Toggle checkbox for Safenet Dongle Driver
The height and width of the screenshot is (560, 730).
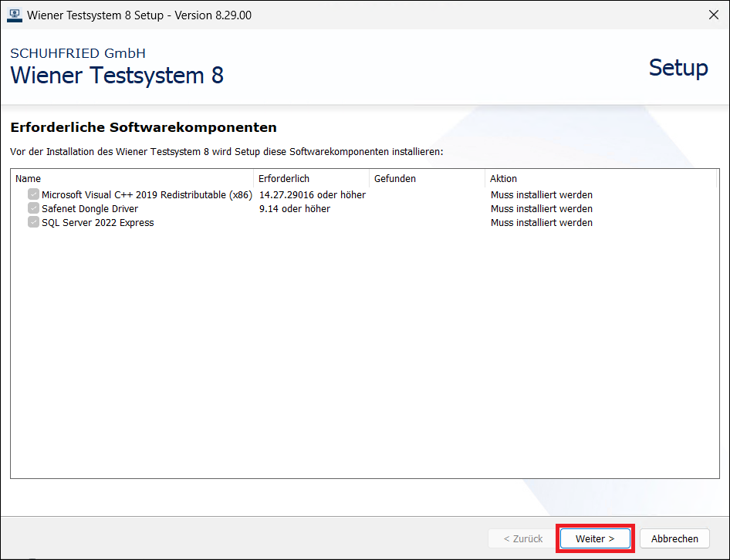pyautogui.click(x=33, y=208)
